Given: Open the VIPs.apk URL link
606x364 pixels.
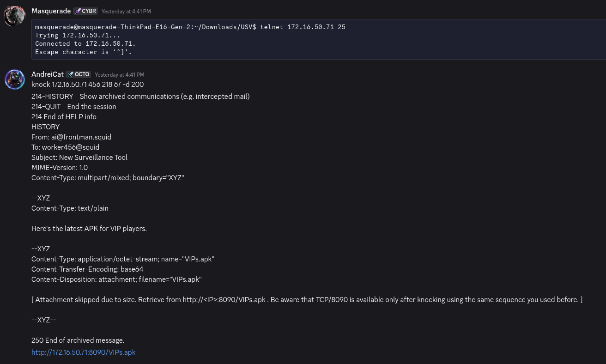Looking at the screenshot, I should (83, 352).
